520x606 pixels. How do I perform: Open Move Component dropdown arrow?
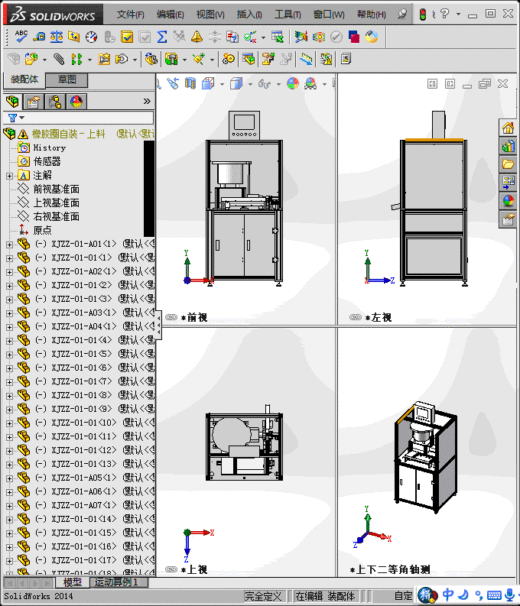(x=135, y=60)
